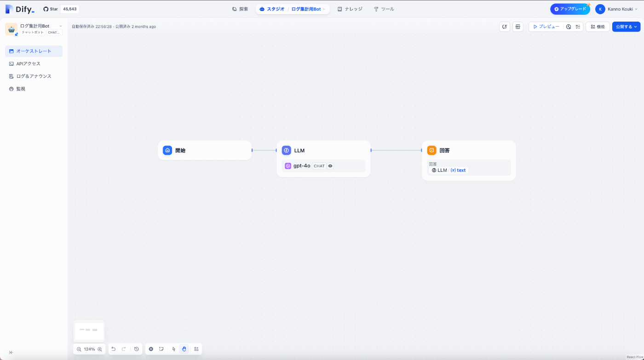
Task: Switch to hand mode
Action: click(x=184, y=349)
